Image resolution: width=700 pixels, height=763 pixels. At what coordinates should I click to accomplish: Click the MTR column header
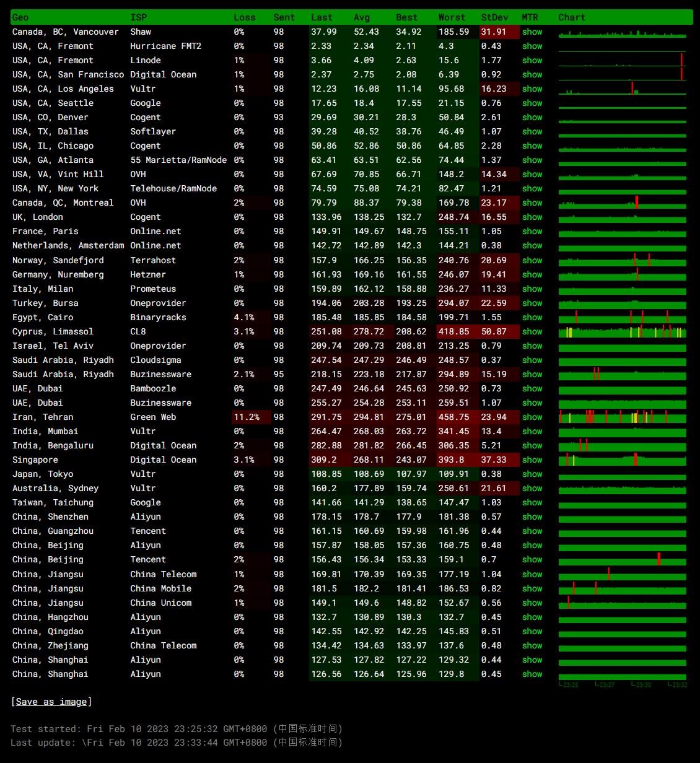point(530,17)
